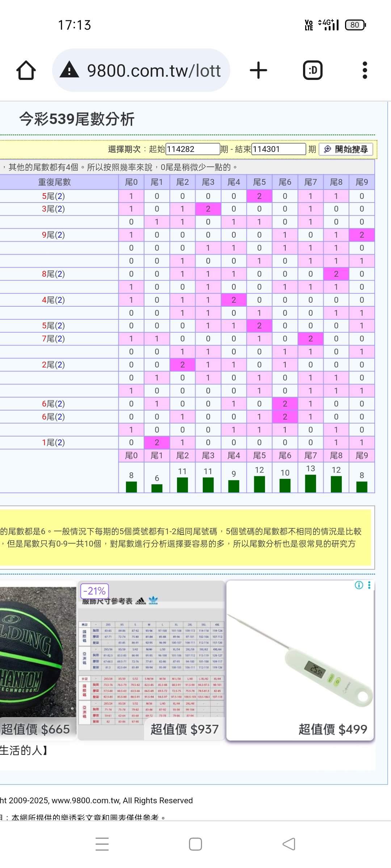Image resolution: width=391 pixels, height=868 pixels.
Task: Tap the 尾7 green bar showing 13
Action: 311,484
